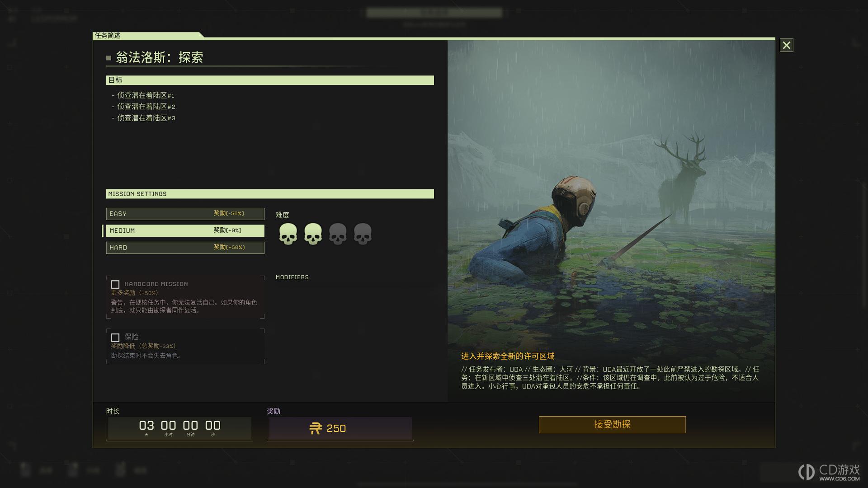Click objective 侦查潜在着陆区#3
868x488 pixels.
coord(146,118)
